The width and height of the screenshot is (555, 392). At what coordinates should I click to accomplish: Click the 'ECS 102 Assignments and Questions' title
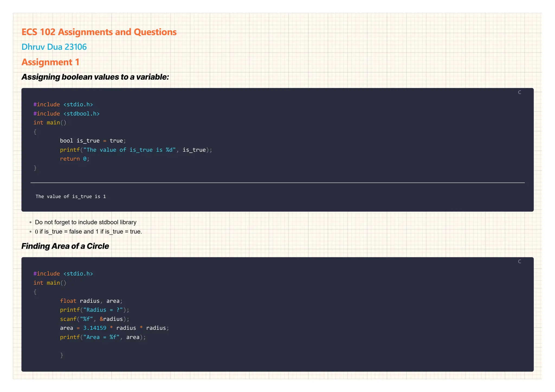tap(99, 32)
